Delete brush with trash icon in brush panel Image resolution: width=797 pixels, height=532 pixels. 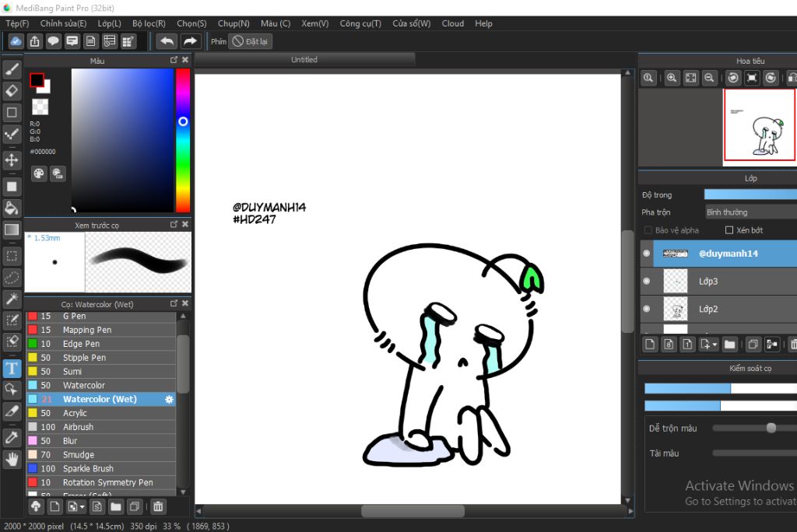(x=158, y=506)
